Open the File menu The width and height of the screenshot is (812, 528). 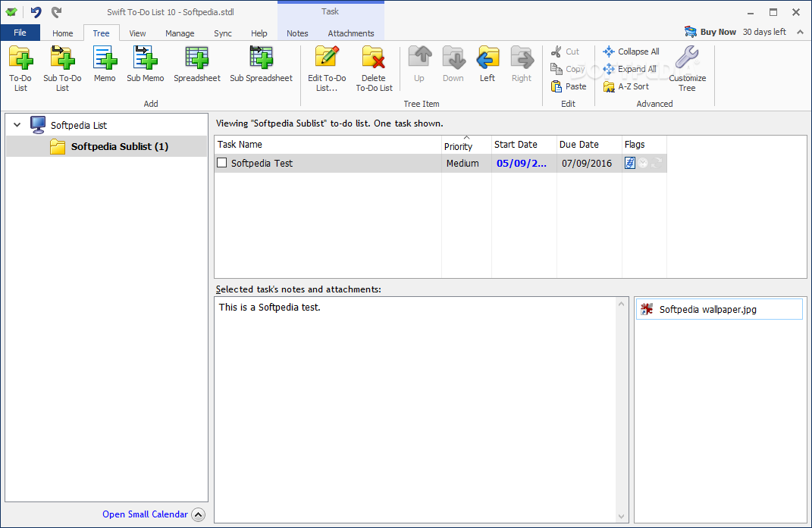point(20,33)
